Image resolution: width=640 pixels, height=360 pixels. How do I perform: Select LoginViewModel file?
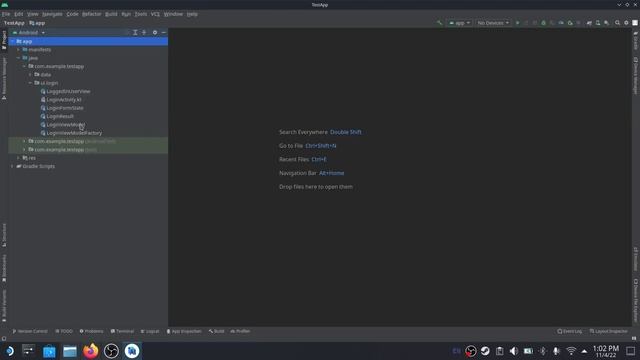coord(65,124)
